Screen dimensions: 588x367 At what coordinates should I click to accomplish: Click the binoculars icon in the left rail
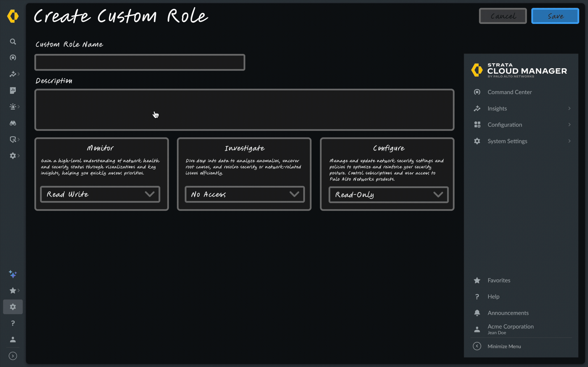[x=13, y=123]
